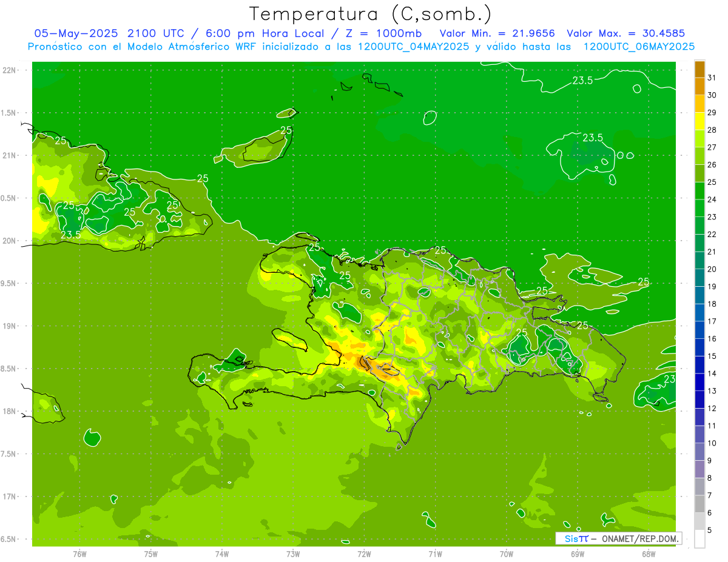Click the longitude label "75W"
This screenshot has height=562, width=728.
(x=151, y=554)
